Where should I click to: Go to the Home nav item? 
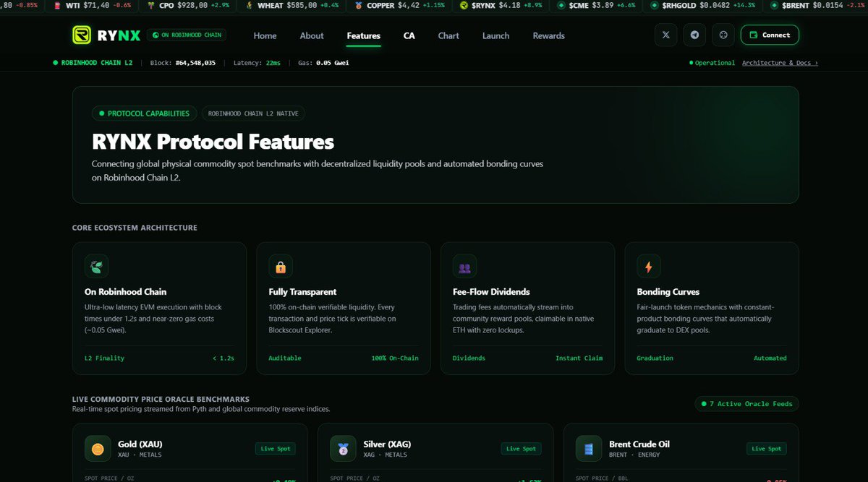[x=265, y=35]
